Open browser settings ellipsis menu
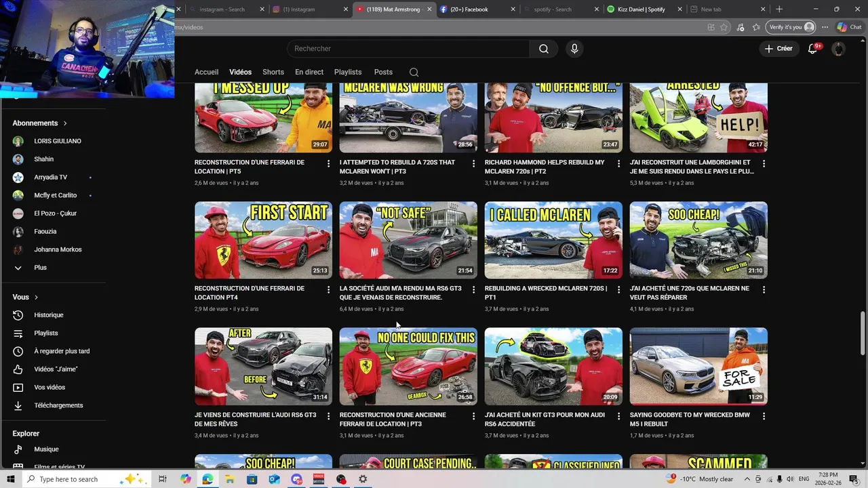Screen dimensions: 868x488 [825, 27]
